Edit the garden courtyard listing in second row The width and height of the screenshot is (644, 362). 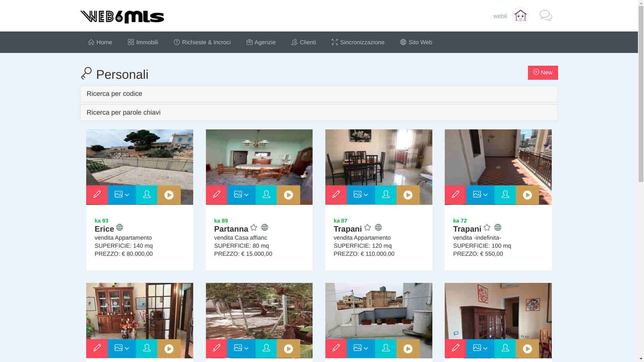[216, 348]
